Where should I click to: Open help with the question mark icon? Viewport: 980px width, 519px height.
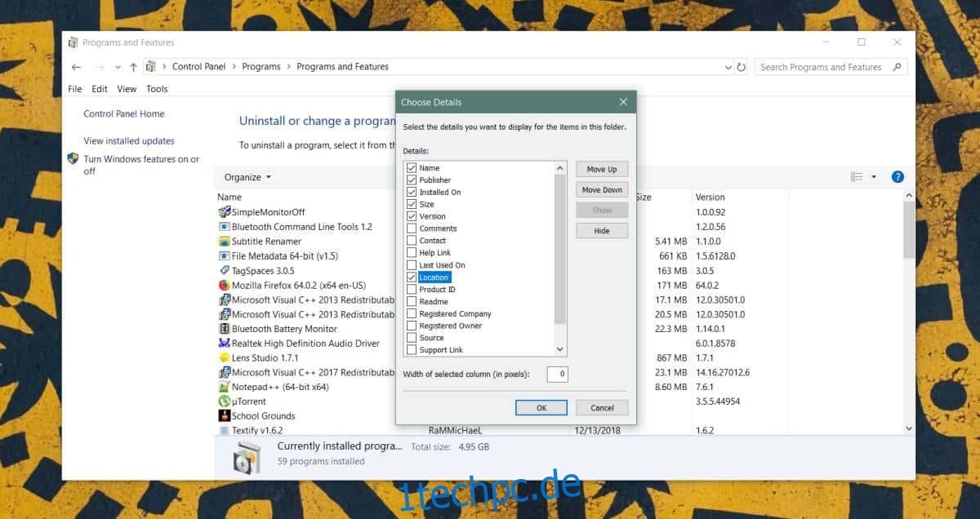click(898, 177)
